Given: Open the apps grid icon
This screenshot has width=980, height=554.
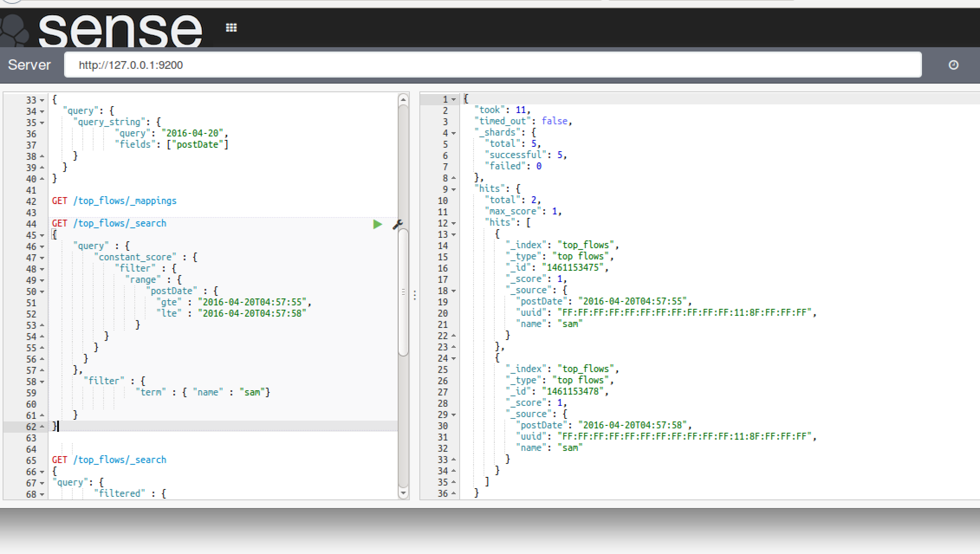Looking at the screenshot, I should (231, 28).
